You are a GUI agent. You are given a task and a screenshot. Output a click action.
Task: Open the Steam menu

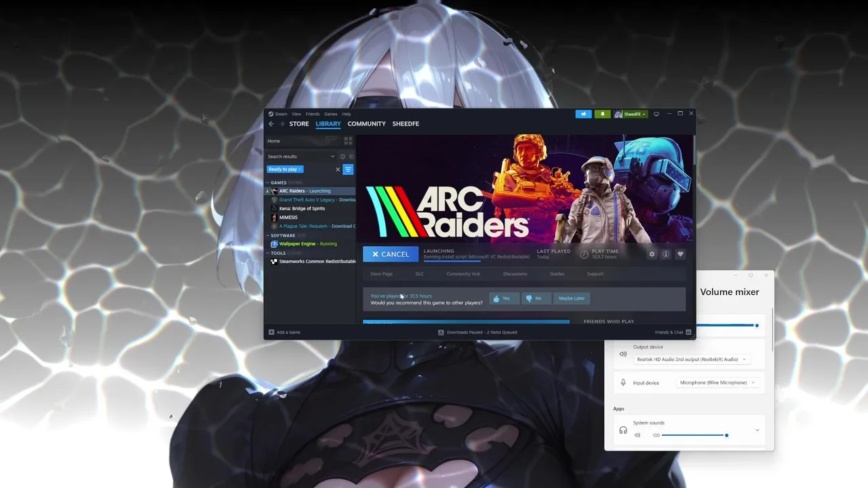tap(278, 114)
